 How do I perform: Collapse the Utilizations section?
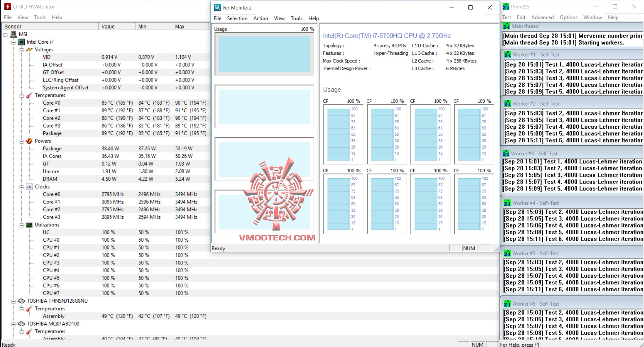pyautogui.click(x=21, y=225)
